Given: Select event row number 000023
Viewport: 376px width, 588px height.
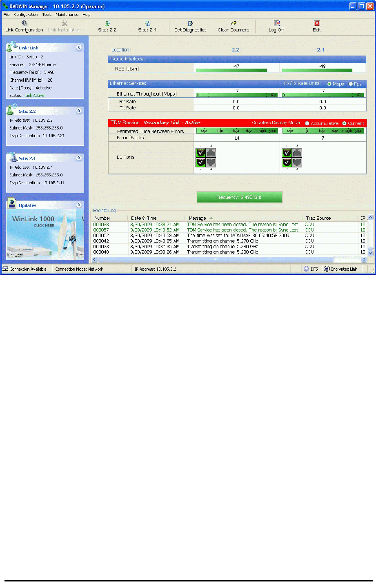Looking at the screenshot, I should [x=229, y=247].
